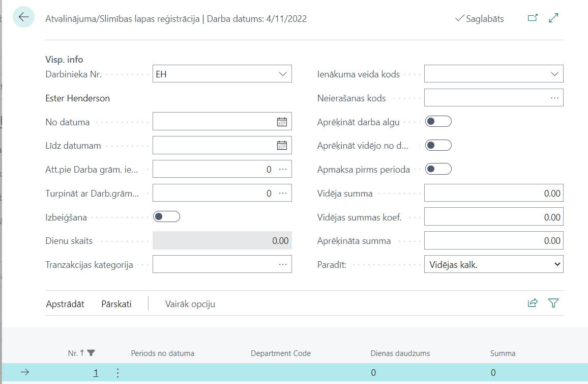This screenshot has height=384, width=588.
Task: Click Vairāk opciju to show more
Action: [x=190, y=304]
